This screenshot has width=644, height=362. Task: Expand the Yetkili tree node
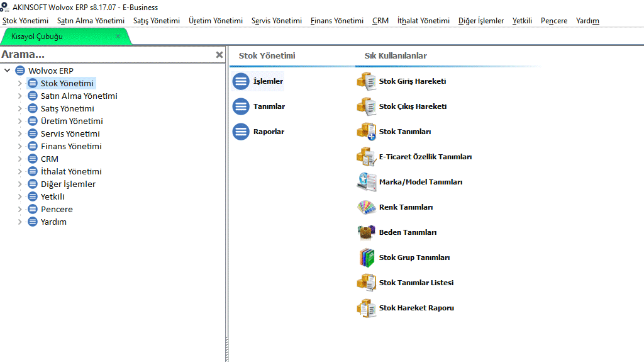tap(19, 196)
